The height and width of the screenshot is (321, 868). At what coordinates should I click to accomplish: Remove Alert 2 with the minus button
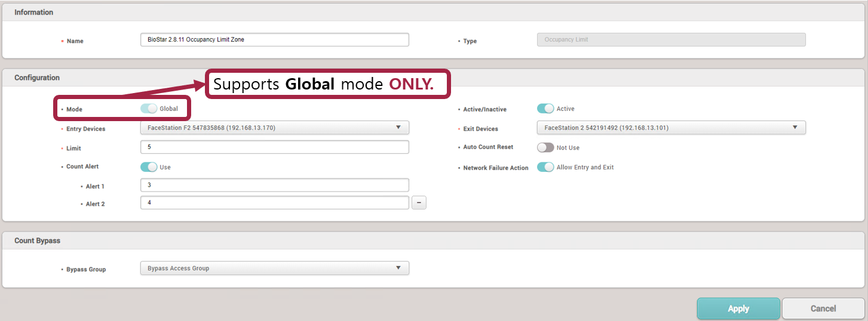419,203
